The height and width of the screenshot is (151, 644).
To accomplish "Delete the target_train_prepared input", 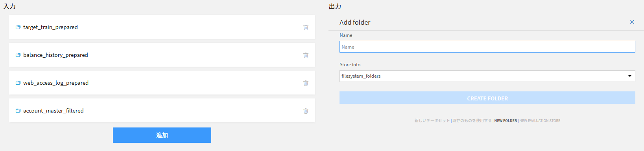I will (306, 27).
